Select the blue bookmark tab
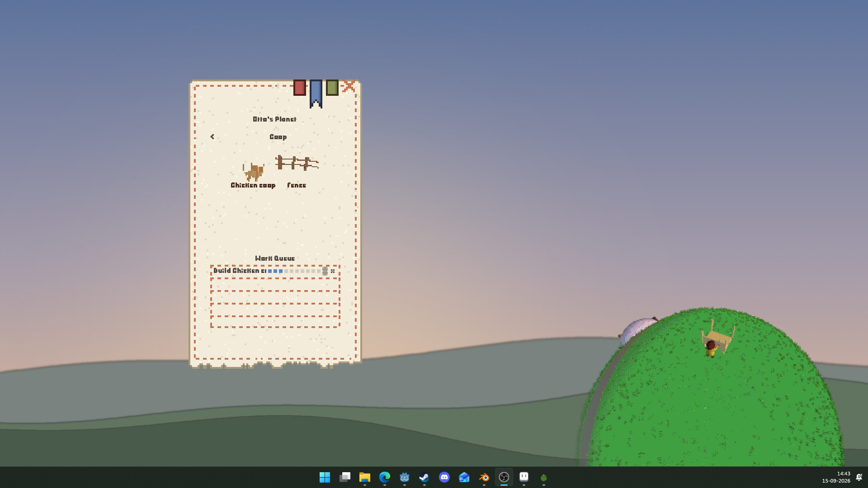Screen dimensions: 868x488 [316, 94]
